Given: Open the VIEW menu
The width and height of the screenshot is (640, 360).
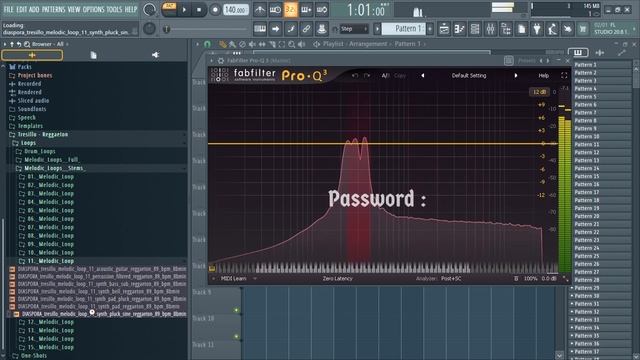Looking at the screenshot, I should (73, 9).
